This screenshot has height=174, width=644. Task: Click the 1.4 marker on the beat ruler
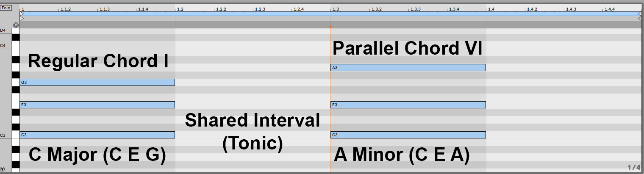pos(491,8)
